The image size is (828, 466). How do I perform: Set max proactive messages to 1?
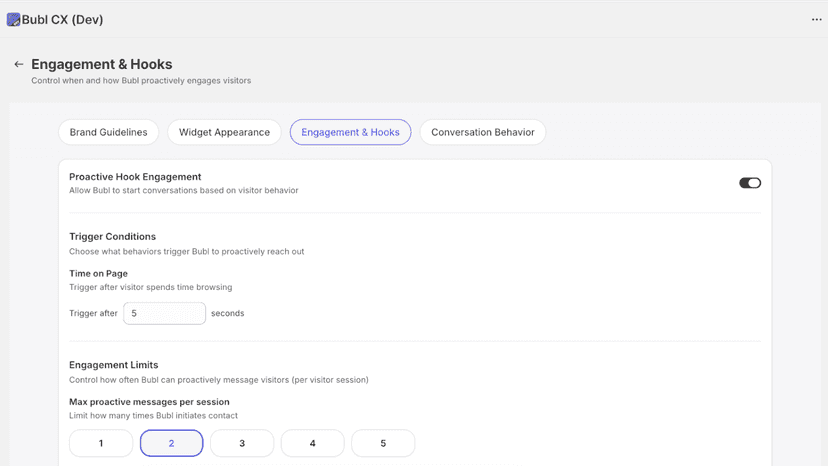coord(101,443)
